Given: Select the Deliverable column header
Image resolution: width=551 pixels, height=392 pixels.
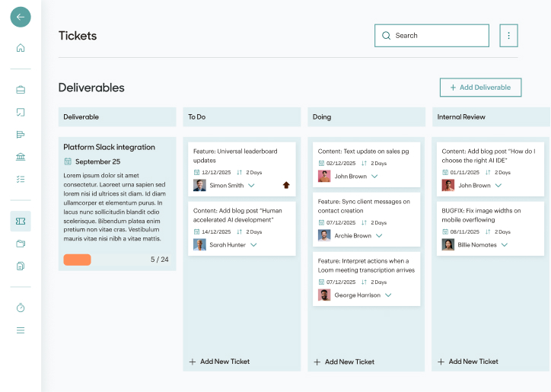Looking at the screenshot, I should (117, 116).
